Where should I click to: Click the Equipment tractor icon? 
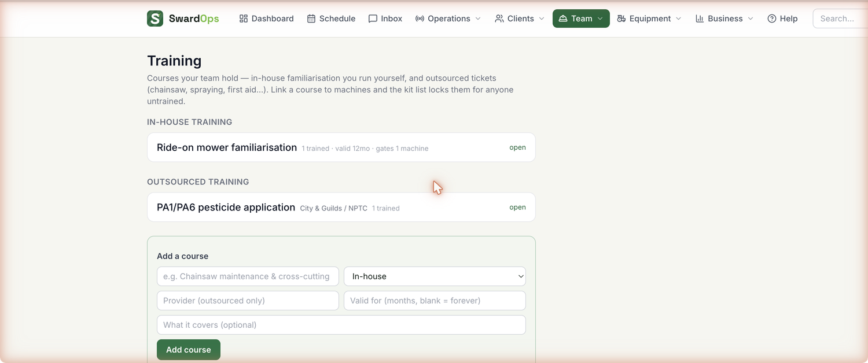621,18
